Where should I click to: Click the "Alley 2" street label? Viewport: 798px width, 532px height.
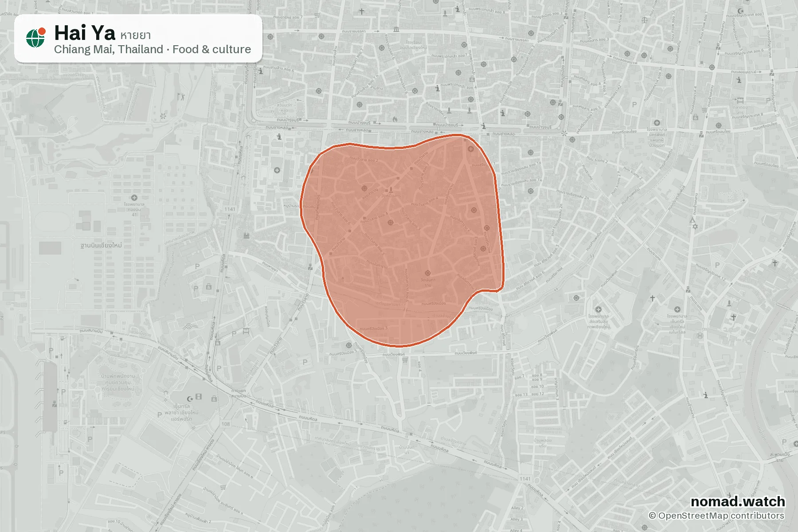(517, 508)
